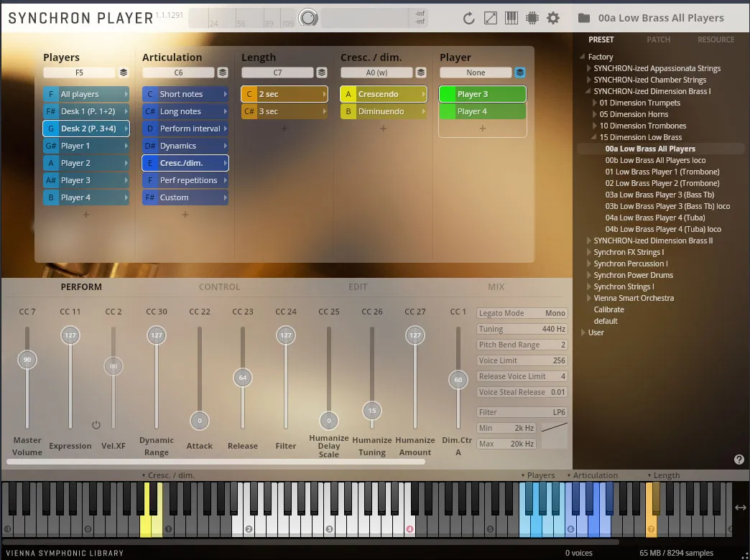Collapse the 15 Dimension Low Brass folder

coord(595,137)
